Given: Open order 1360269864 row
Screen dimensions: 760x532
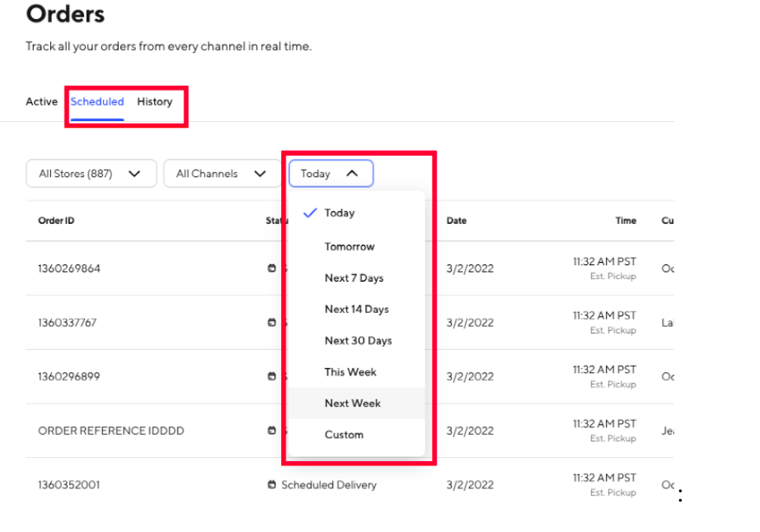Looking at the screenshot, I should click(x=69, y=268).
